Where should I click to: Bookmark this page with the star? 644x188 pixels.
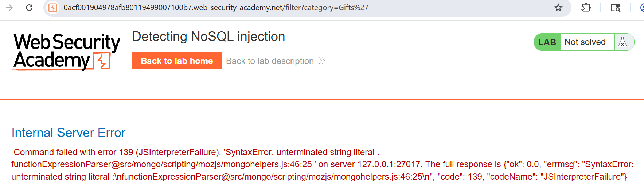(x=558, y=8)
